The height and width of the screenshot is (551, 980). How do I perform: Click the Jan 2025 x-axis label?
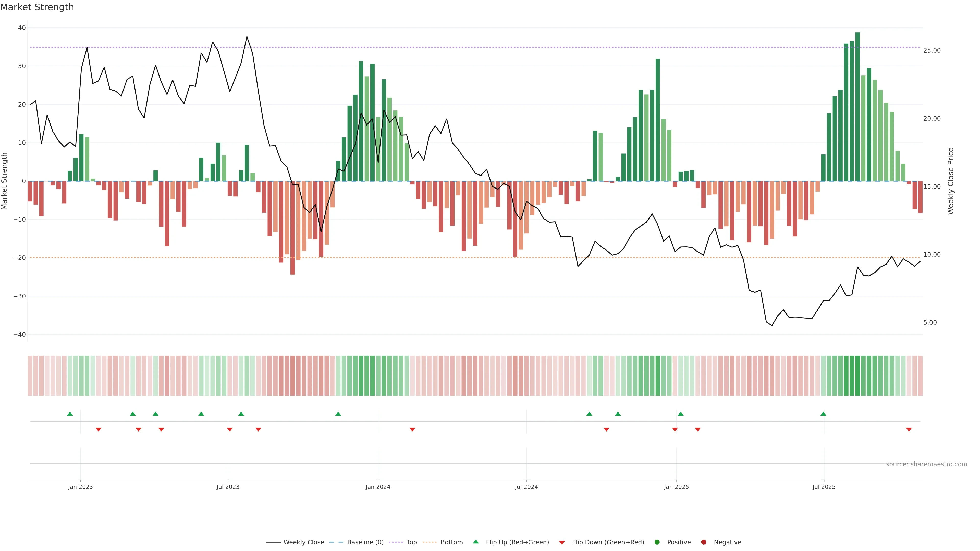[x=676, y=487]
